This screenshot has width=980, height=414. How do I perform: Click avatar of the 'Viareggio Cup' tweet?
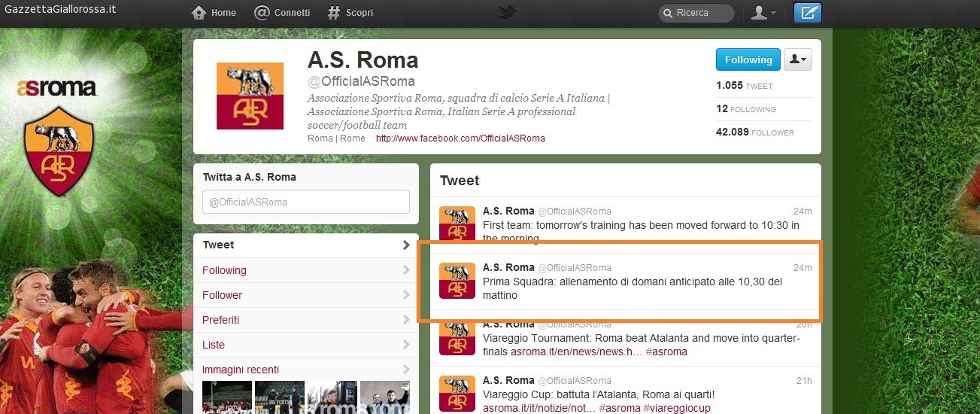coord(457,394)
